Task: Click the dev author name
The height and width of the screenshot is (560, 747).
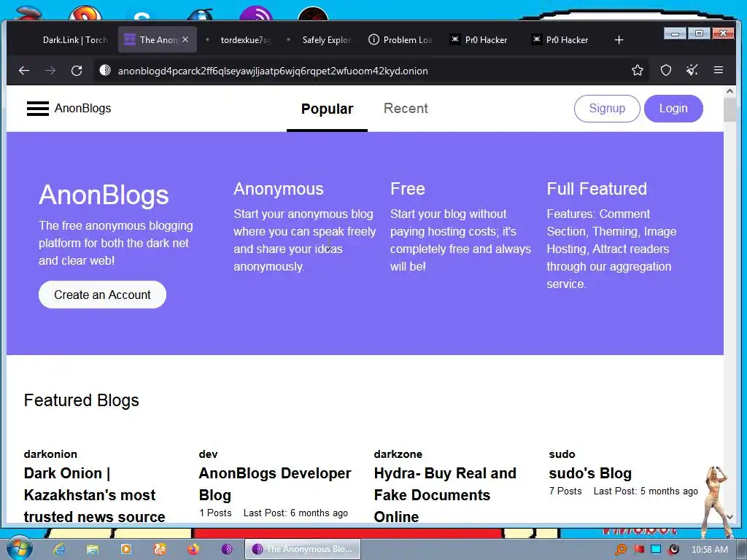Action: [208, 454]
